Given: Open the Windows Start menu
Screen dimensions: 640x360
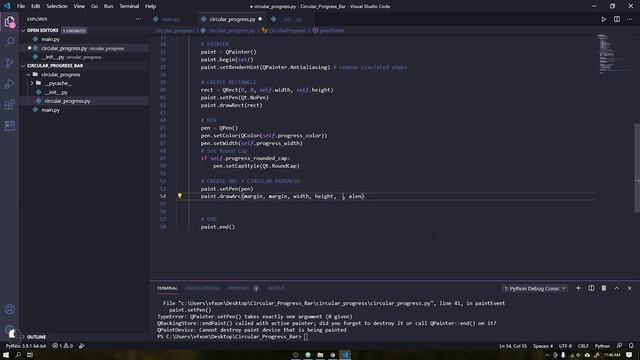Looking at the screenshot, I should coord(6,355).
